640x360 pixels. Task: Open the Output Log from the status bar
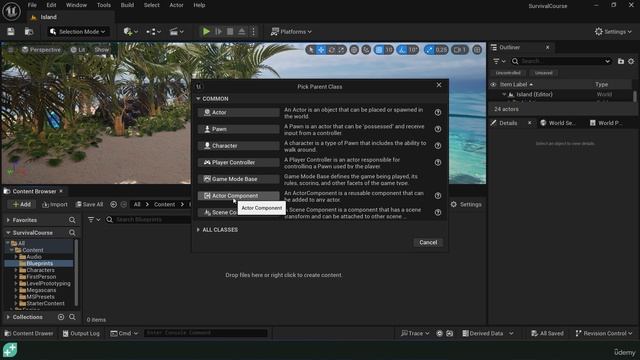[81, 333]
